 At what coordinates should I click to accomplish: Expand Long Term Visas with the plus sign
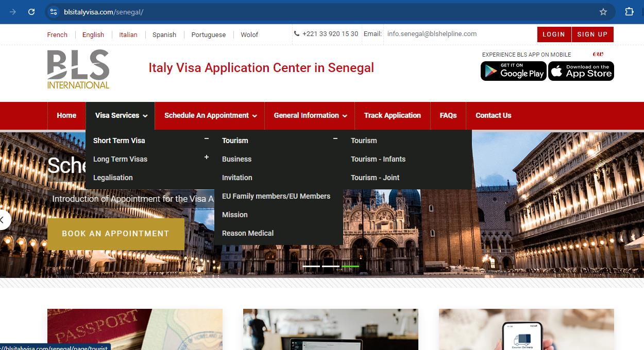pyautogui.click(x=207, y=157)
